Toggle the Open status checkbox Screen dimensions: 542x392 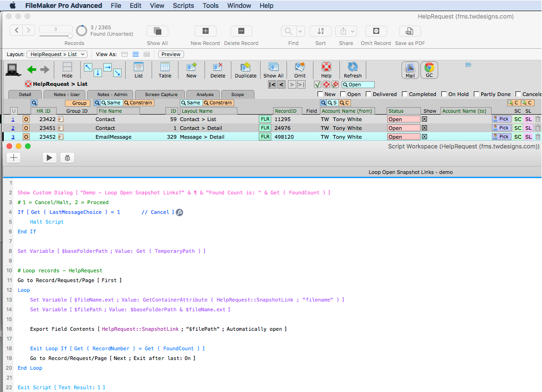point(343,94)
